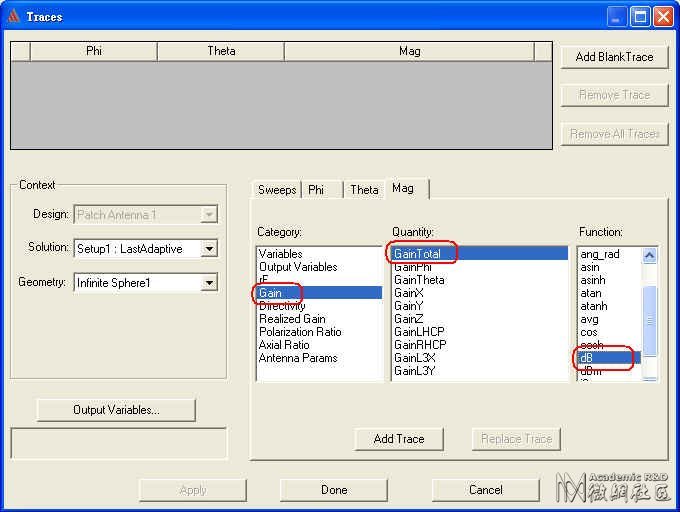Select the Output Variables category
Screen dimensions: 680x512
click(319, 267)
